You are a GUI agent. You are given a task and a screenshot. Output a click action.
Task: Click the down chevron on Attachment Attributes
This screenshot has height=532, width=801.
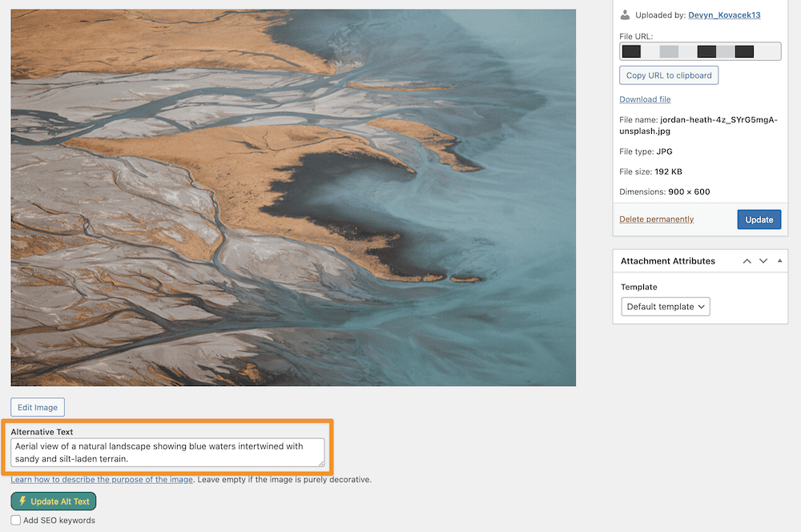[763, 260]
